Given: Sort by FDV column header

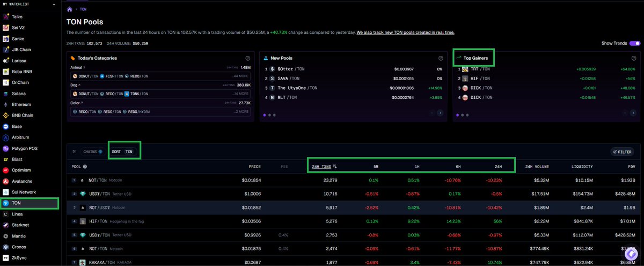Looking at the screenshot, I should click(x=631, y=167).
